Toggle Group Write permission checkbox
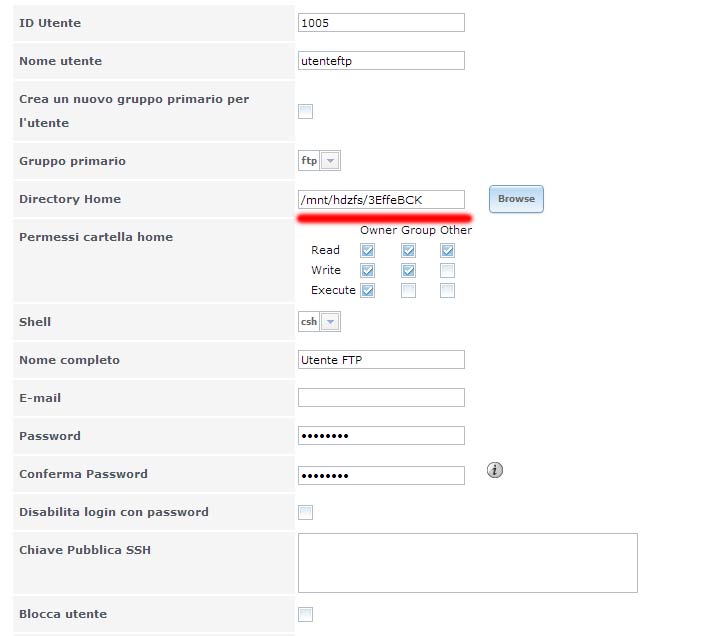The image size is (703, 636). click(x=408, y=270)
